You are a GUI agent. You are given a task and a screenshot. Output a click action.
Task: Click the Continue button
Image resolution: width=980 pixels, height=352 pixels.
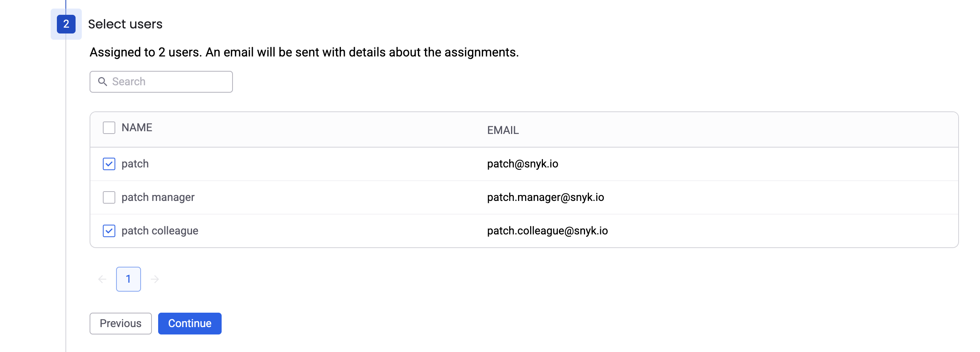pyautogui.click(x=190, y=324)
